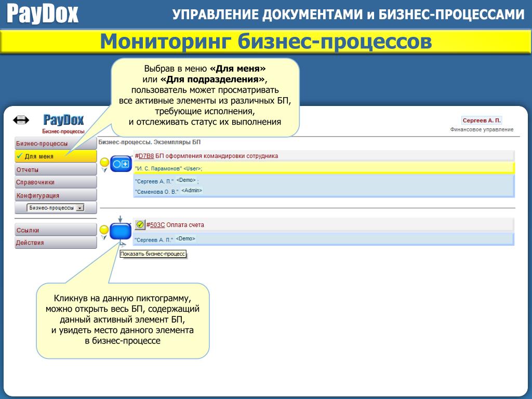
Task: Click the text "И. С. Парамонов" <User>
Action: (168, 168)
